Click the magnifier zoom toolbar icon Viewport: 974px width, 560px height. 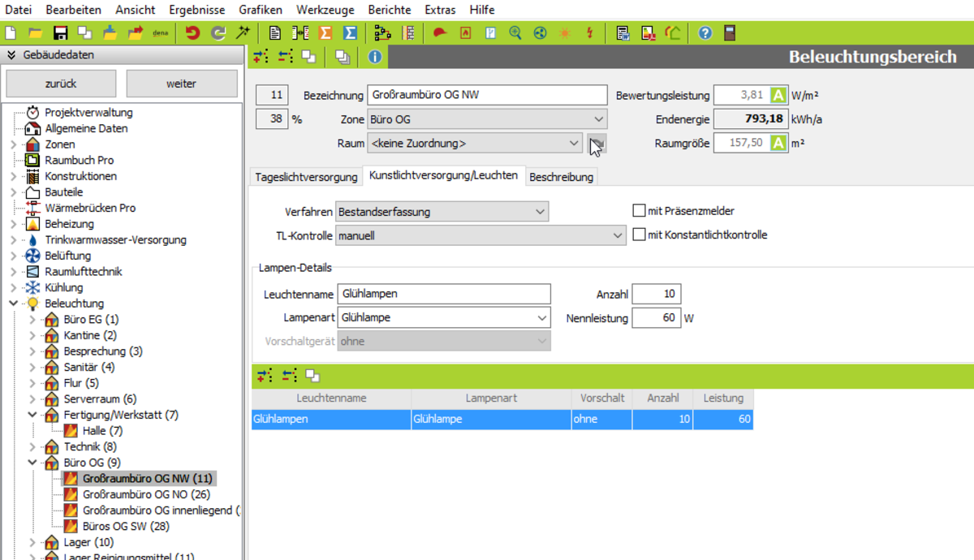pyautogui.click(x=515, y=33)
